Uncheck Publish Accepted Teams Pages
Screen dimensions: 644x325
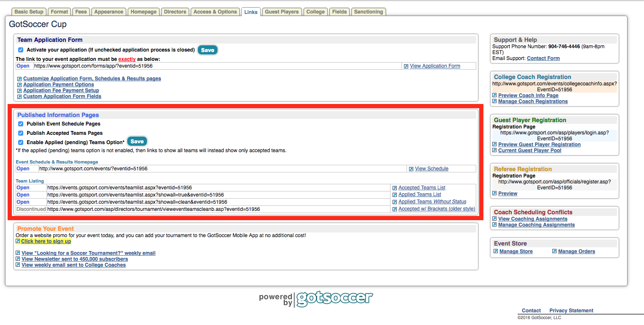coord(21,133)
